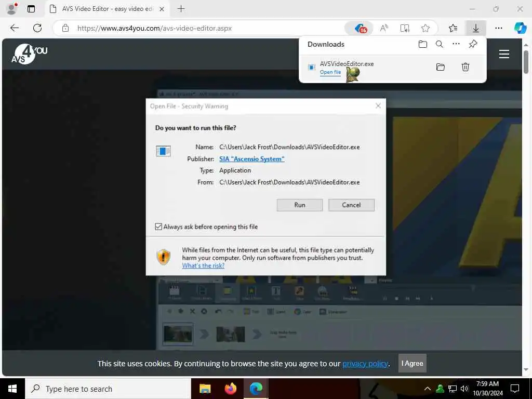Show hidden system tray icons
532x399 pixels.
pyautogui.click(x=428, y=389)
